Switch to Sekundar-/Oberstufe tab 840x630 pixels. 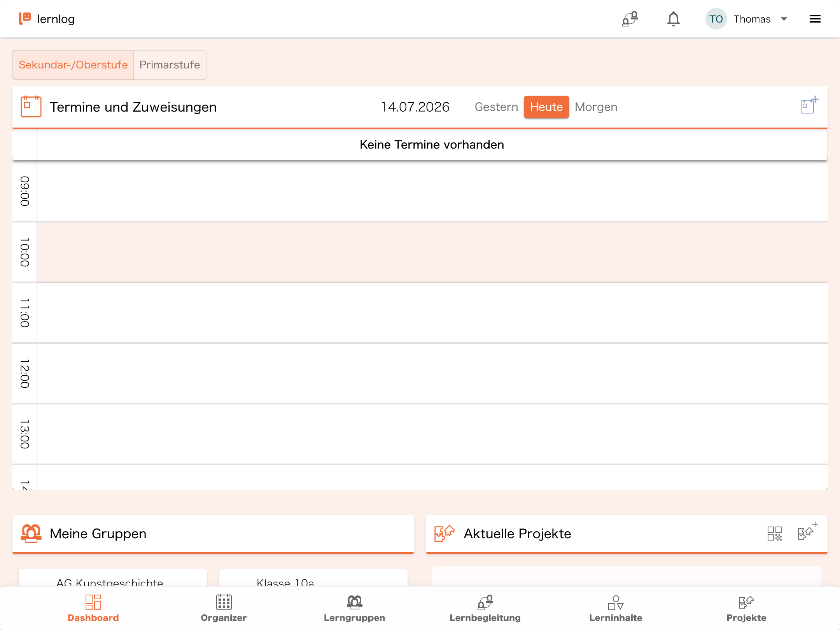tap(73, 65)
